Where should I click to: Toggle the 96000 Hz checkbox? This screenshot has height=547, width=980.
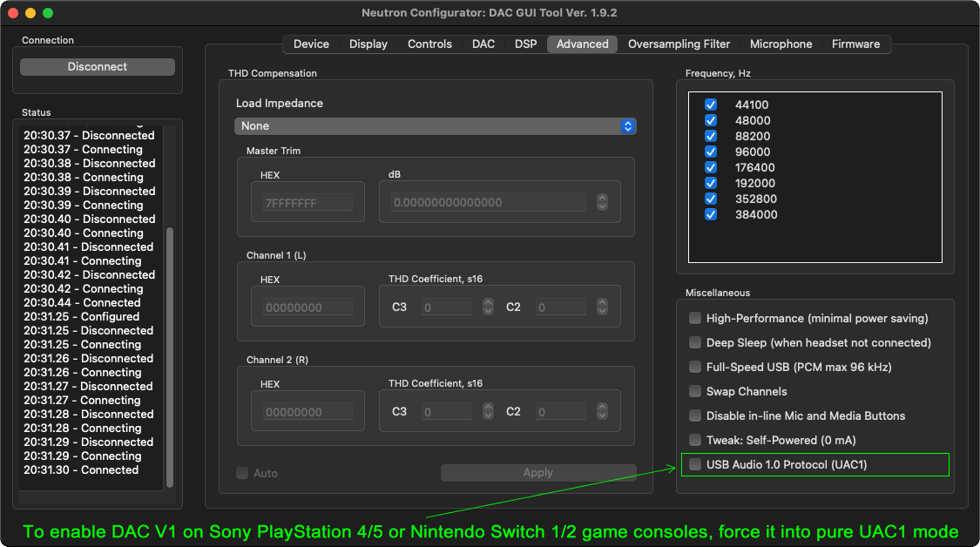point(711,152)
